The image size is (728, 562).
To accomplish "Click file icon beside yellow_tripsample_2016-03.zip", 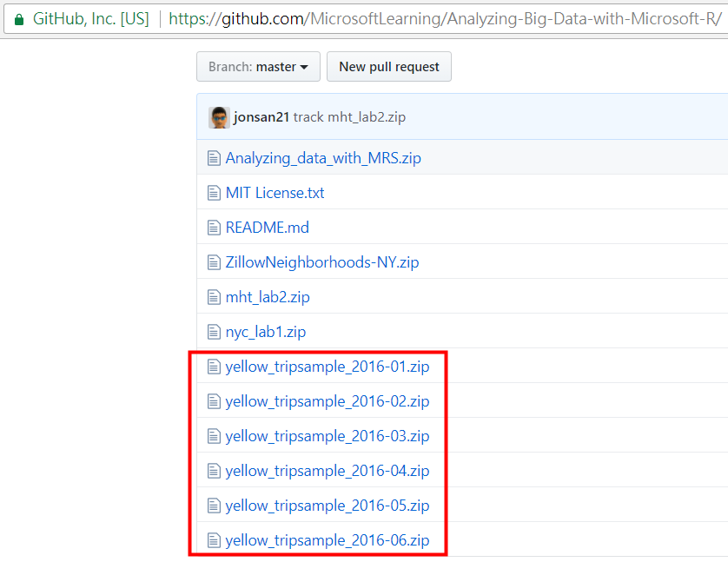I will pyautogui.click(x=214, y=436).
